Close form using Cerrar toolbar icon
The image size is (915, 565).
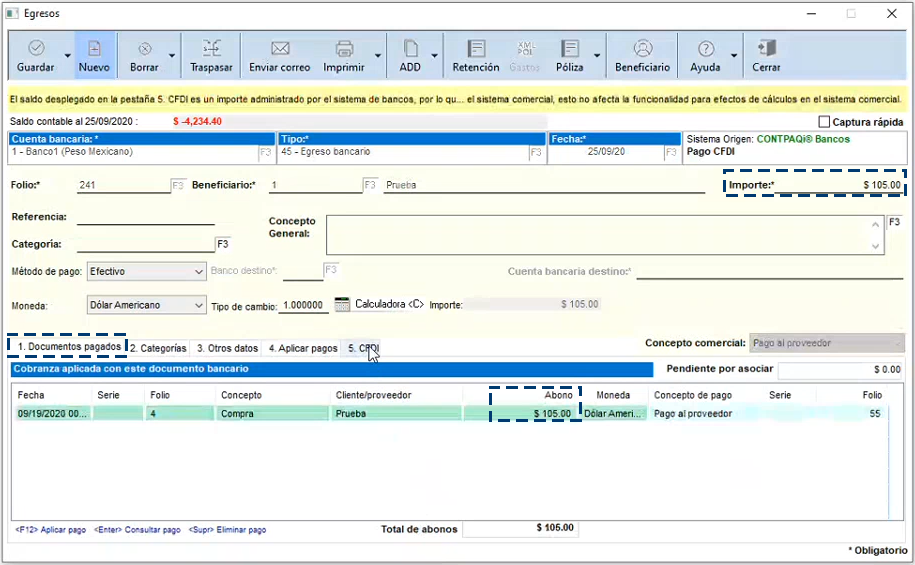tap(766, 49)
